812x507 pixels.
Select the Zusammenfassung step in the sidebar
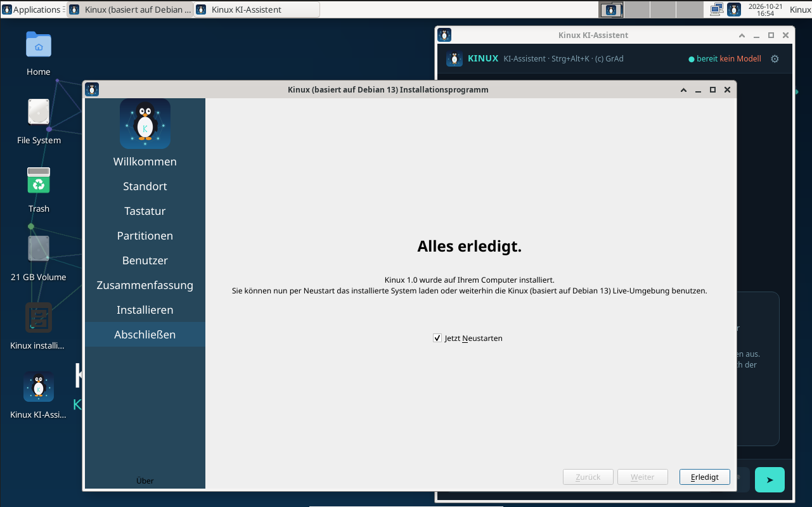click(145, 285)
